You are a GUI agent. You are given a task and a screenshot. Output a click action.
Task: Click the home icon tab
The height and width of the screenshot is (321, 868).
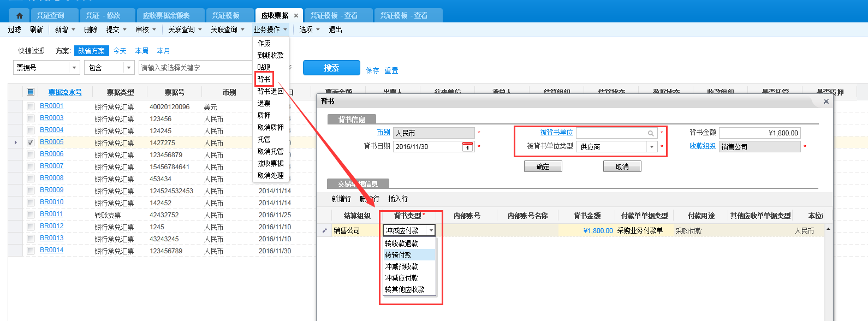(x=20, y=15)
